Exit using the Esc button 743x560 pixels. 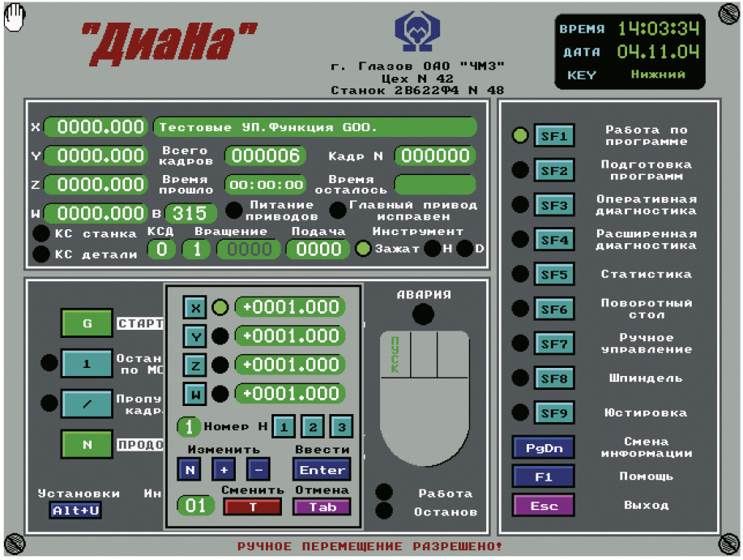(x=544, y=506)
